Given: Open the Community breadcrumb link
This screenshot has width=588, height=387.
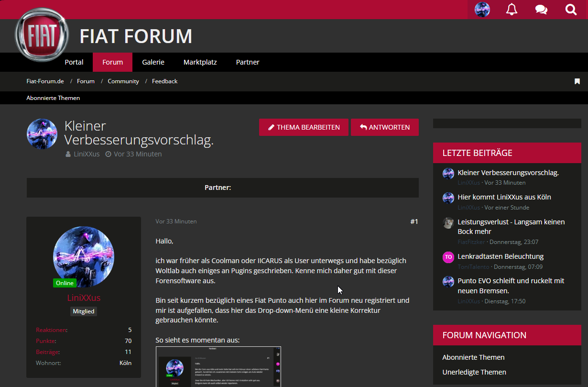Looking at the screenshot, I should 123,81.
